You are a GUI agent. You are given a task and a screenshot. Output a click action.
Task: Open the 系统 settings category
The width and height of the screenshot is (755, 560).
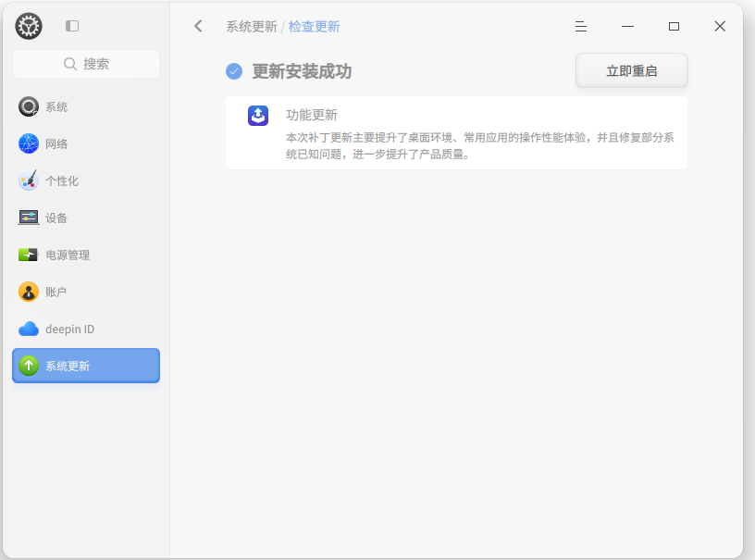86,106
